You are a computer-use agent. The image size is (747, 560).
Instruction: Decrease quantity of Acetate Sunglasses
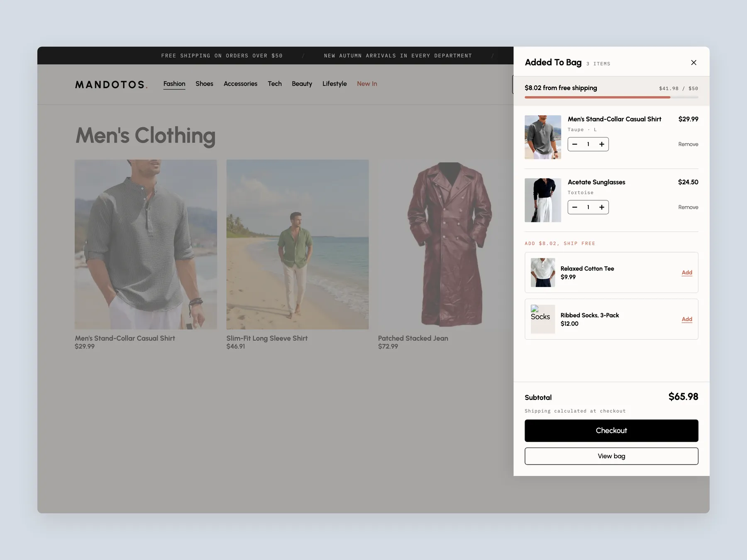pyautogui.click(x=575, y=207)
